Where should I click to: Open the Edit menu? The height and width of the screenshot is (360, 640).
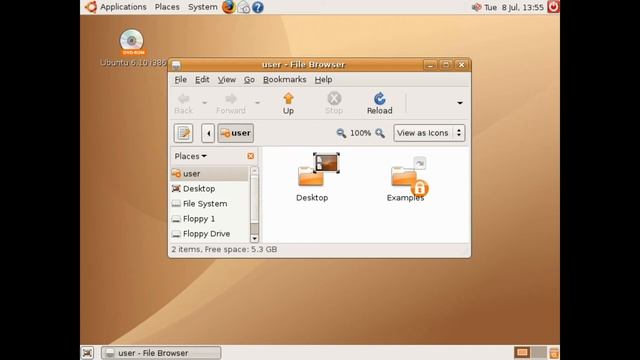[x=202, y=80]
